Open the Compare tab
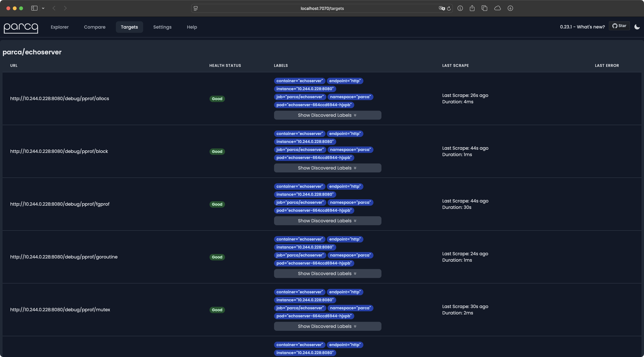This screenshot has width=644, height=357. 94,27
